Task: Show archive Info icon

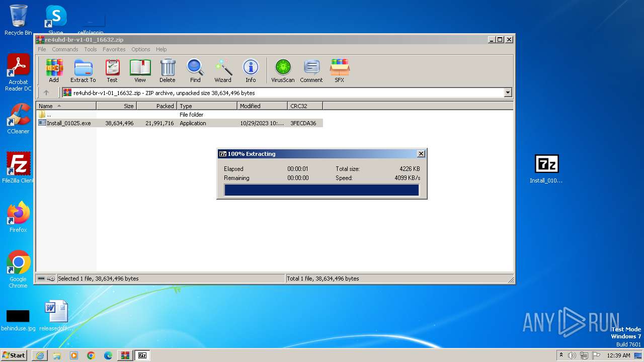Action: [251, 70]
